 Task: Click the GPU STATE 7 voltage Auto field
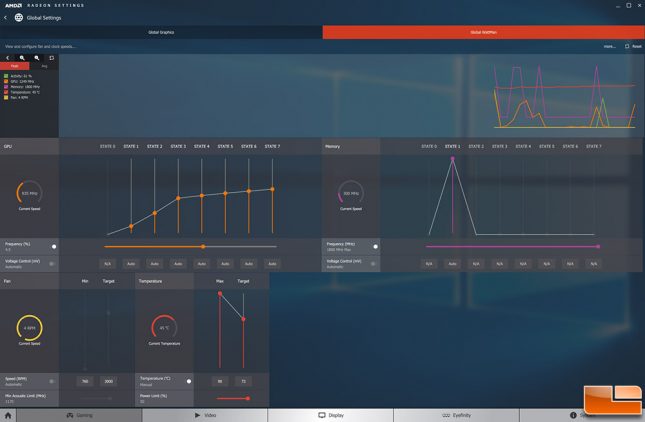pos(272,264)
